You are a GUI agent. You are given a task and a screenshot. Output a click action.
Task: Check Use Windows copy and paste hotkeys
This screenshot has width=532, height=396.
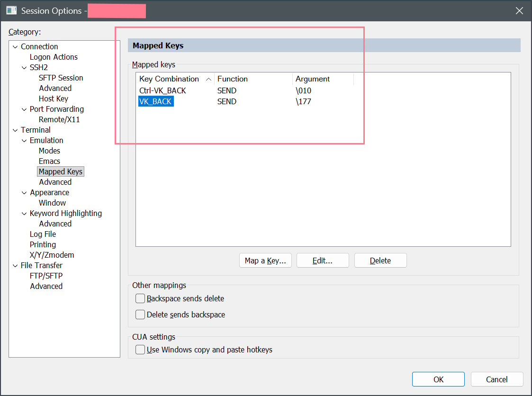140,350
